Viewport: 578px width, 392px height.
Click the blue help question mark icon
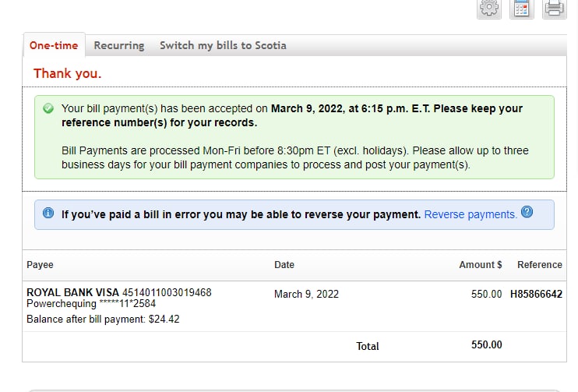point(527,212)
